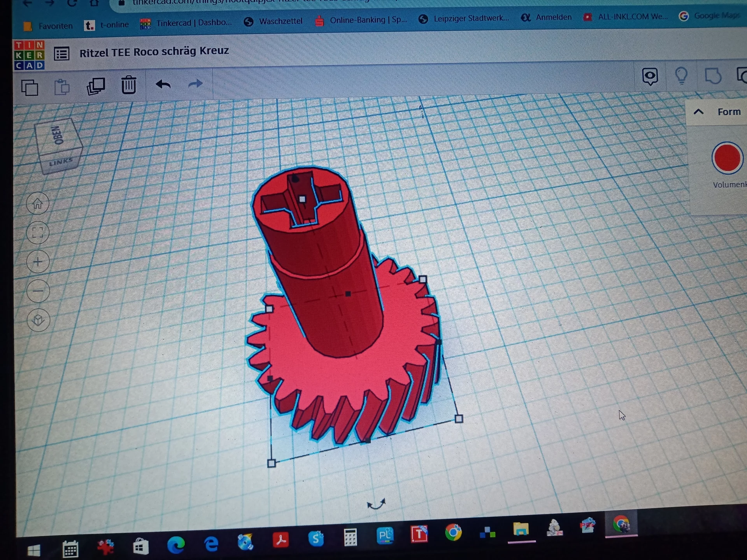Click design title Ritzel TEE Roco
Screen dimensions: 747x560
[154, 52]
